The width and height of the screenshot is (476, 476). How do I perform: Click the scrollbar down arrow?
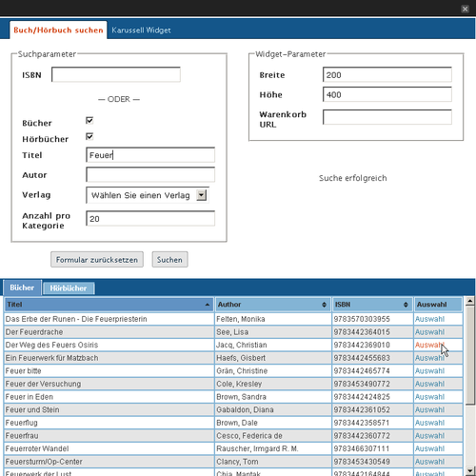[x=470, y=470]
